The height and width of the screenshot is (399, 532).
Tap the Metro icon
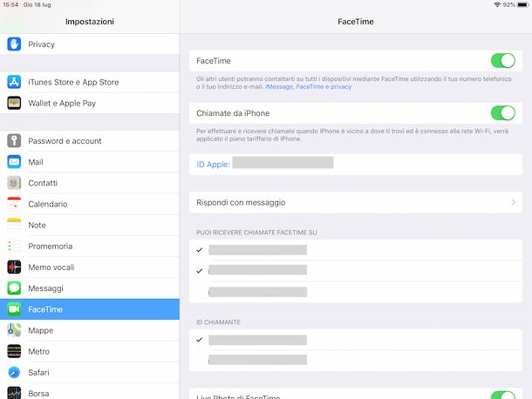pos(14,351)
